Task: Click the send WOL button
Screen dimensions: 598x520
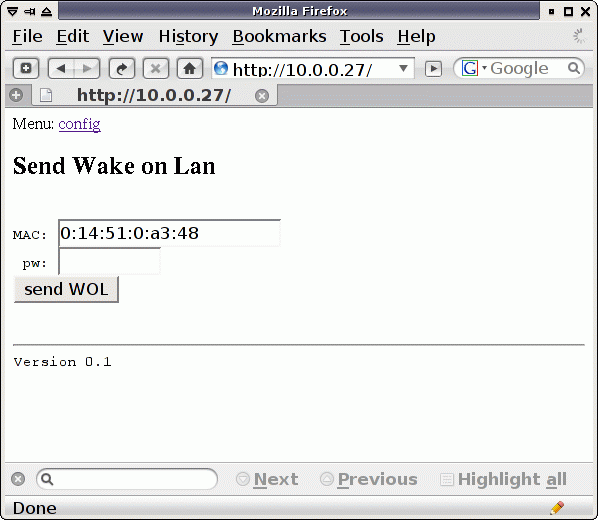Action: tap(66, 289)
